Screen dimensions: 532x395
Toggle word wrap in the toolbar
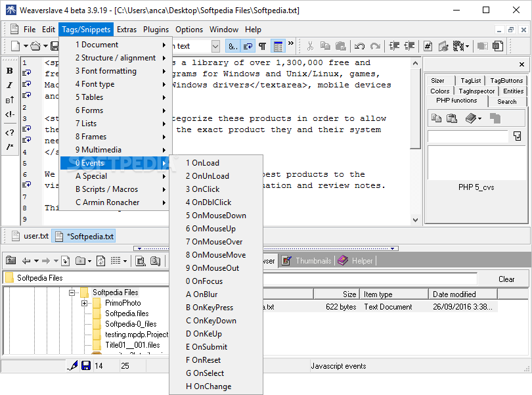point(248,46)
